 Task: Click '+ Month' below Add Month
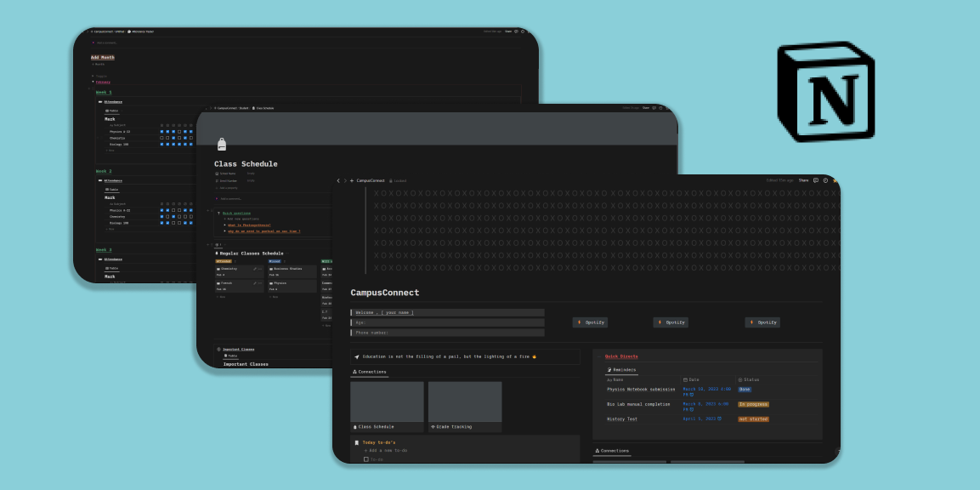[98, 64]
